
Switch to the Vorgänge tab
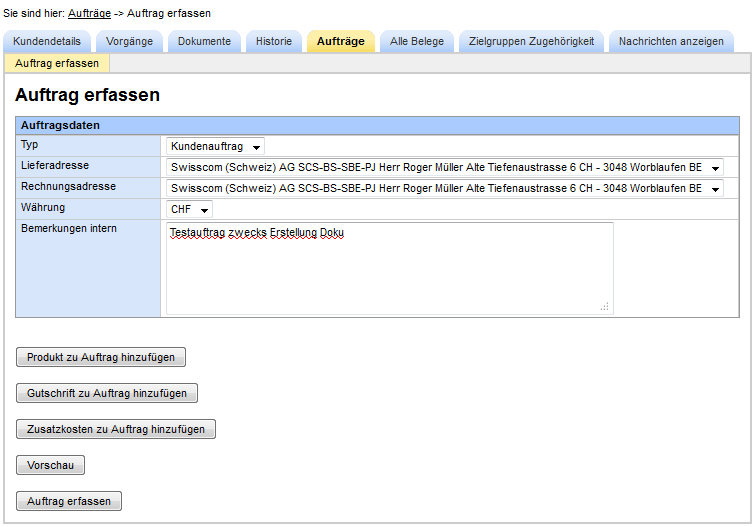[x=129, y=41]
